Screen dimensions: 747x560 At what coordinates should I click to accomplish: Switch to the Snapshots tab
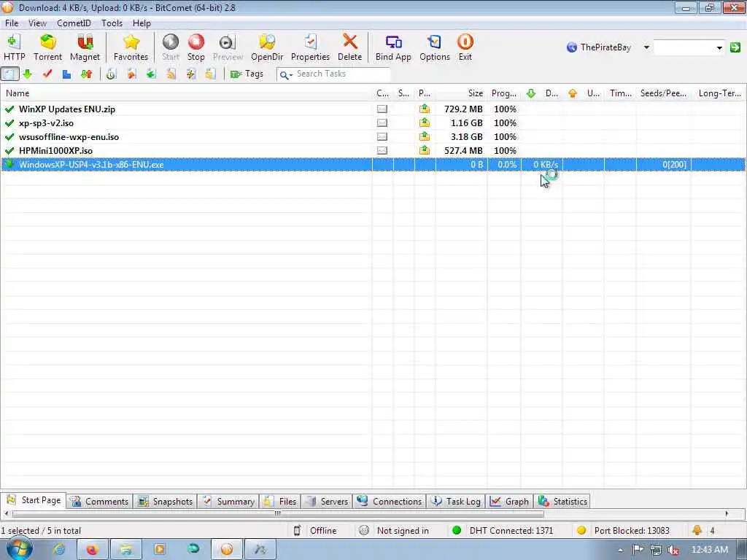pos(165,501)
